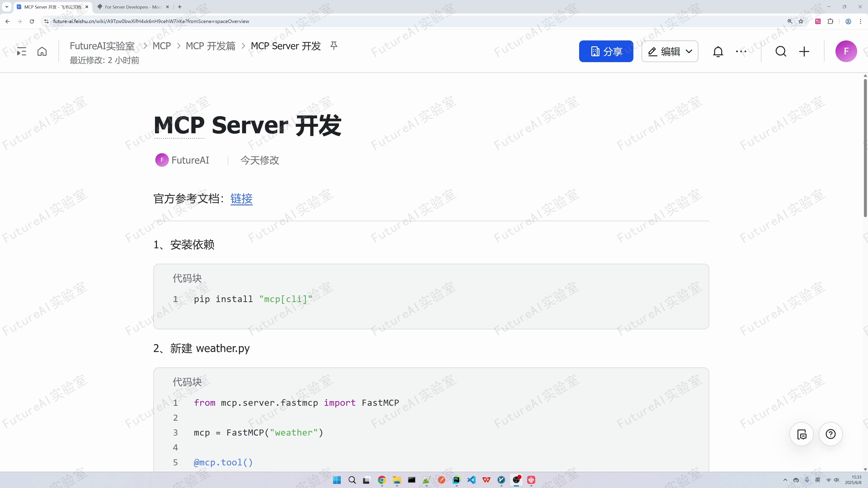
Task: Open the 链接 hyperlink in the document
Action: click(241, 199)
